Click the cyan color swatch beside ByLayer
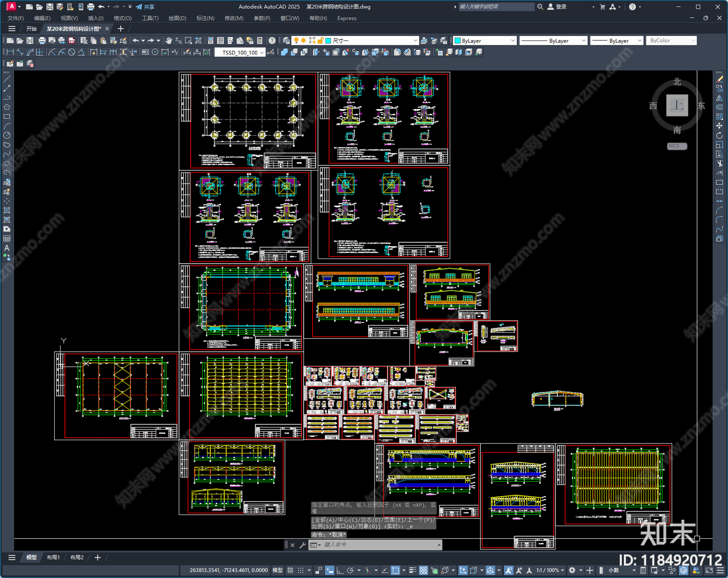 (458, 41)
